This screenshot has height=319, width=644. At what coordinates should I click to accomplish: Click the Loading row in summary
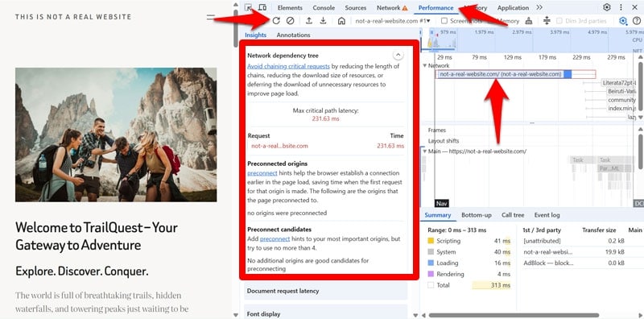coord(469,263)
